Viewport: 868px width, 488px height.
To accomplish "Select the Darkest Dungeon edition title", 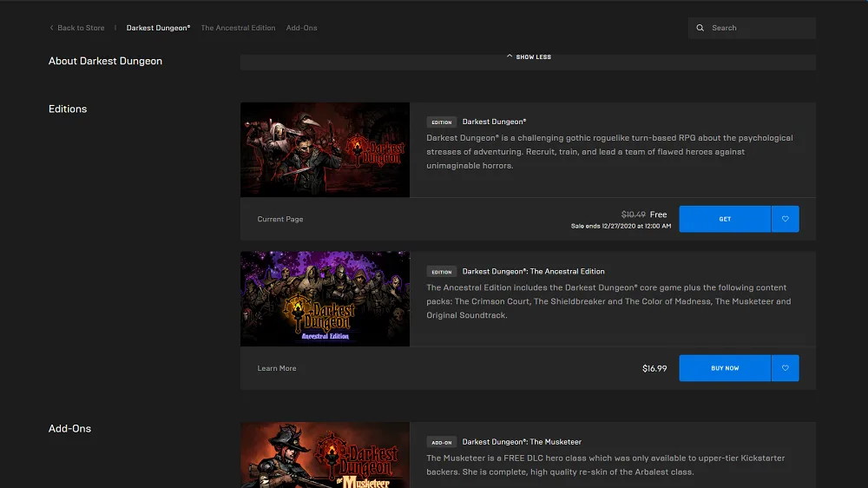I will tap(495, 122).
